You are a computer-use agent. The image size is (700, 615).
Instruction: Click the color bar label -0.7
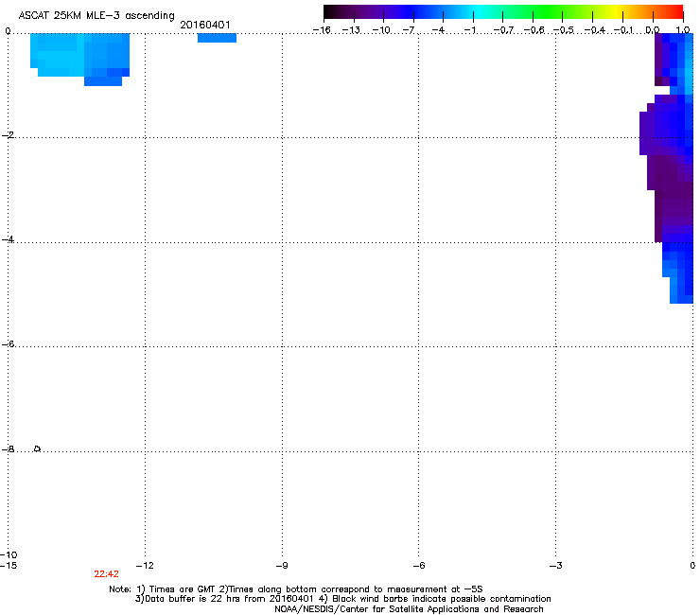tap(503, 30)
